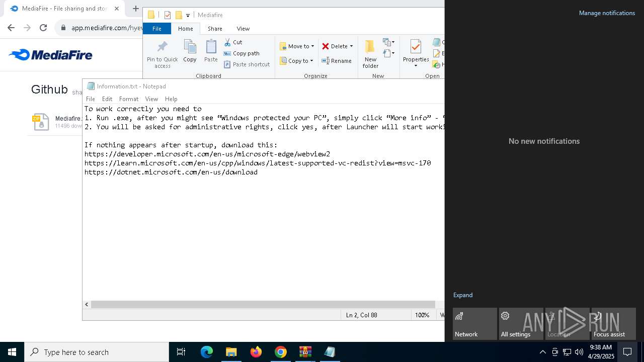Click Notepad horizontal scrollbar left arrow

coord(87,304)
